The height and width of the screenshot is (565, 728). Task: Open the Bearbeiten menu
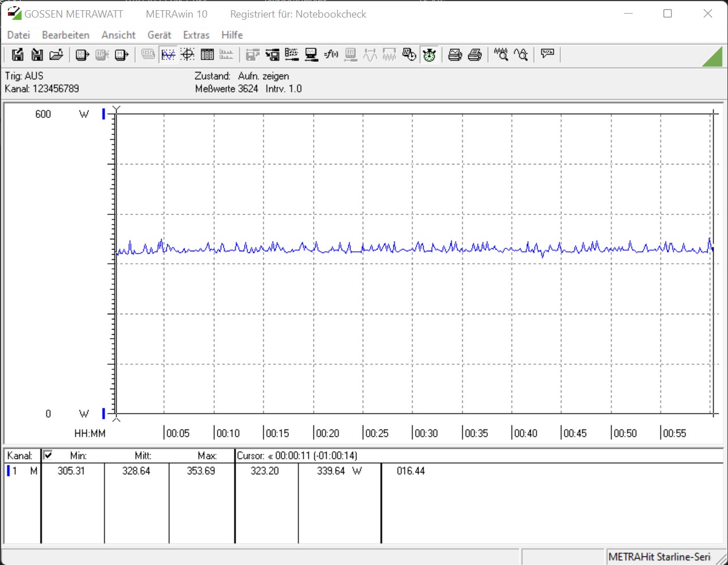coord(66,35)
